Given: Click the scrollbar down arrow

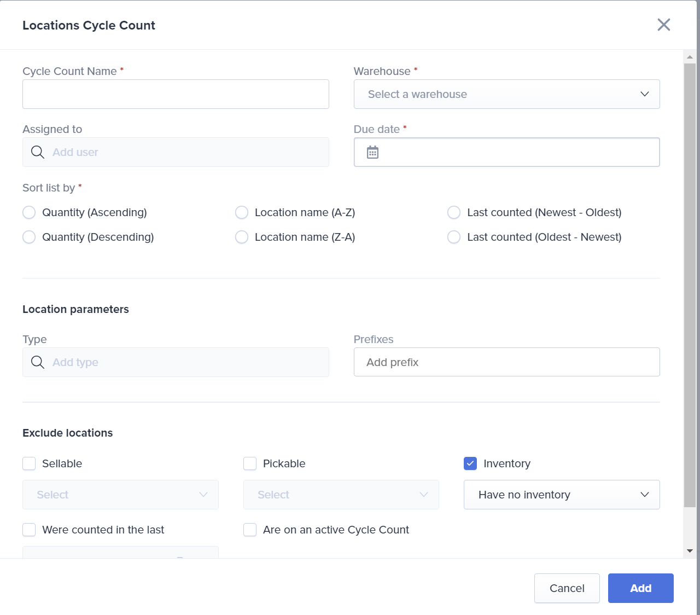Looking at the screenshot, I should (690, 551).
